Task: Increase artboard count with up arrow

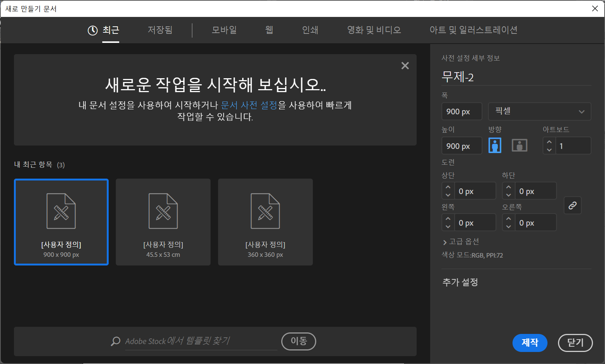Action: point(549,142)
